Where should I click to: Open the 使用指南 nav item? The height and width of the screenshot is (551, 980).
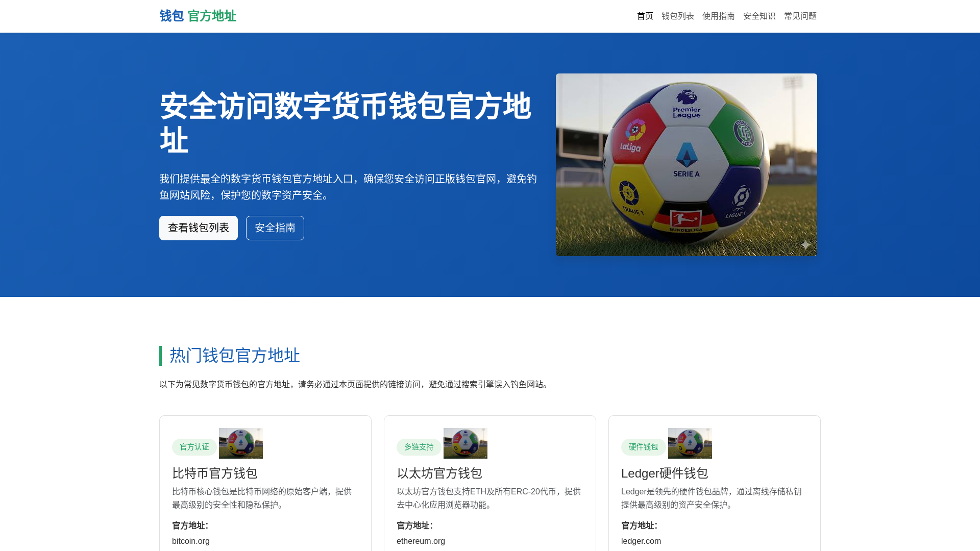pos(719,16)
